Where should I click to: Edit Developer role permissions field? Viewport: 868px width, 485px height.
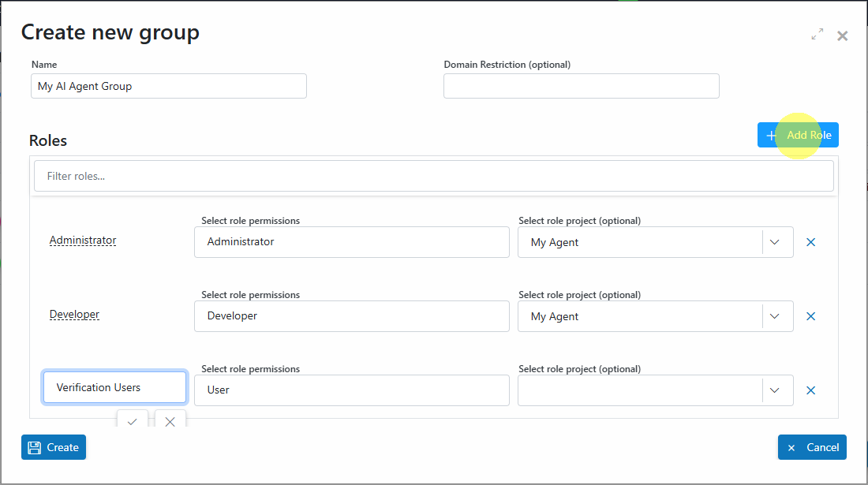coord(351,316)
